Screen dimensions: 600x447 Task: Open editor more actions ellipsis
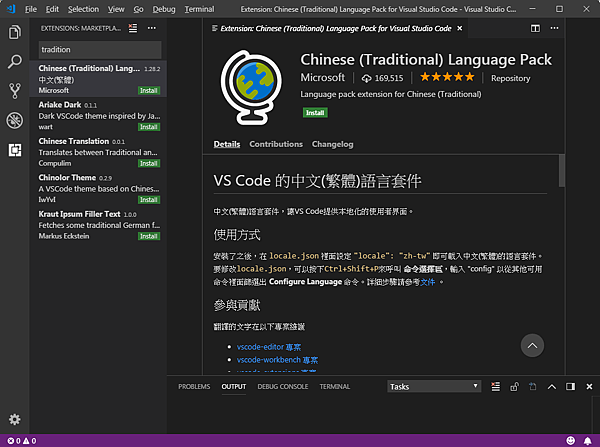(x=554, y=28)
